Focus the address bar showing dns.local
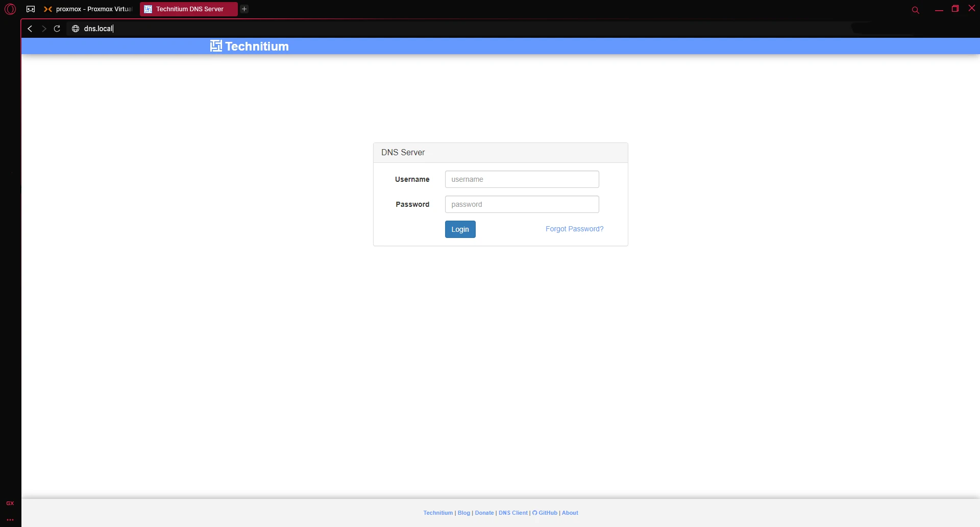Viewport: 980px width, 527px height. 459,29
